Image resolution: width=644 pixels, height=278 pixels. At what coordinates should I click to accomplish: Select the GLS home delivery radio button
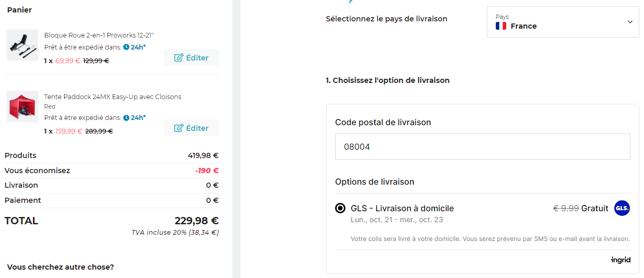click(340, 209)
